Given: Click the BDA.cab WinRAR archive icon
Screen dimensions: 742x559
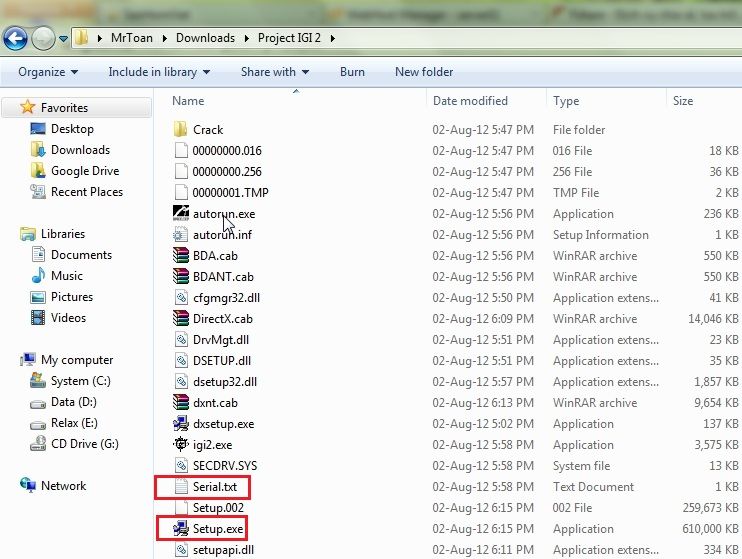Looking at the screenshot, I should [181, 256].
